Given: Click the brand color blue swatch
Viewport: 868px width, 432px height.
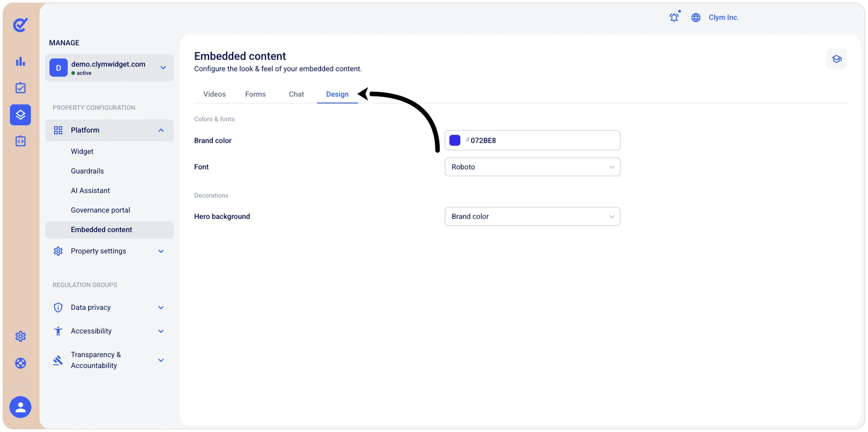Looking at the screenshot, I should click(x=455, y=140).
